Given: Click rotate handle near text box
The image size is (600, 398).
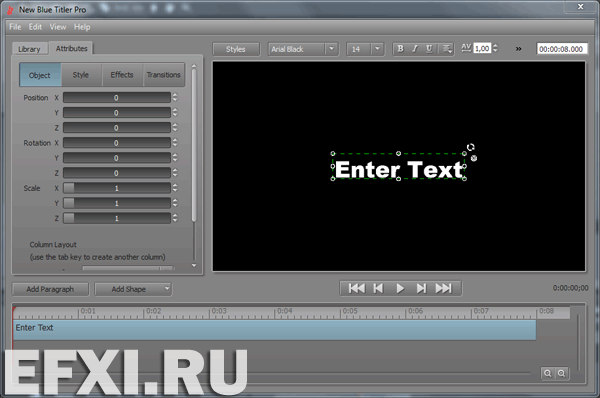Looking at the screenshot, I should tap(471, 147).
